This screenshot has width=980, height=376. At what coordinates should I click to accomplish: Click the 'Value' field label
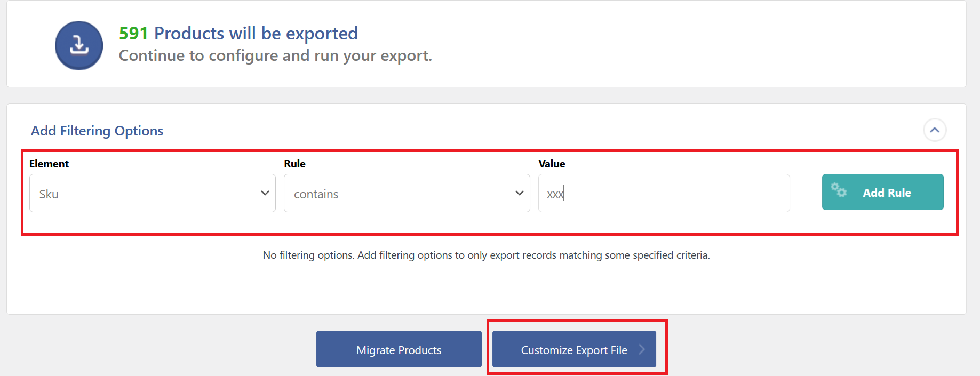point(552,164)
